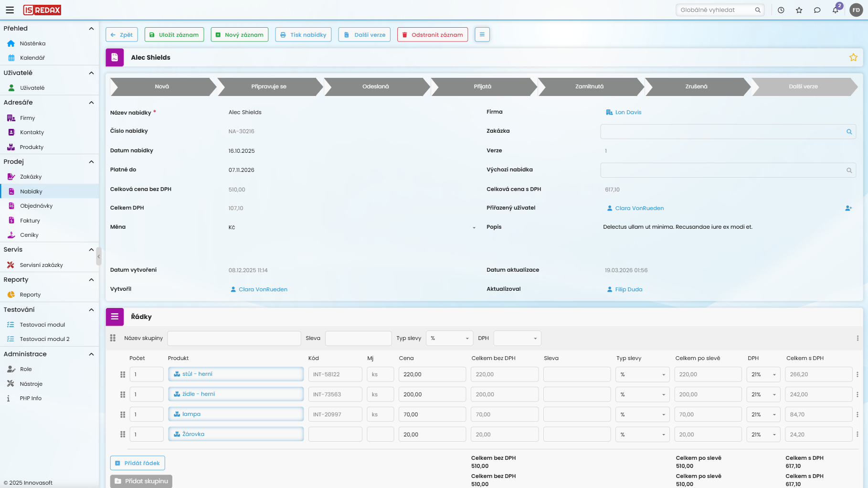868x488 pixels.
Task: Collapse the sidebar using the handle
Action: pos(99,256)
